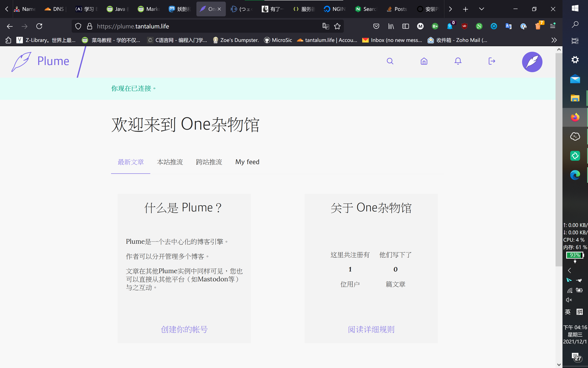Switch to the NGINX tab
The height and width of the screenshot is (368, 588).
(334, 9)
